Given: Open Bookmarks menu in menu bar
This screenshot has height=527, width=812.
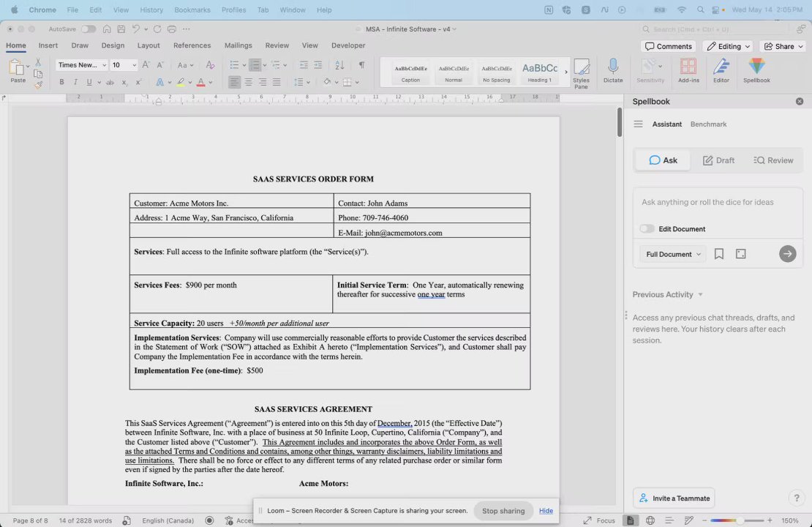Looking at the screenshot, I should point(192,10).
